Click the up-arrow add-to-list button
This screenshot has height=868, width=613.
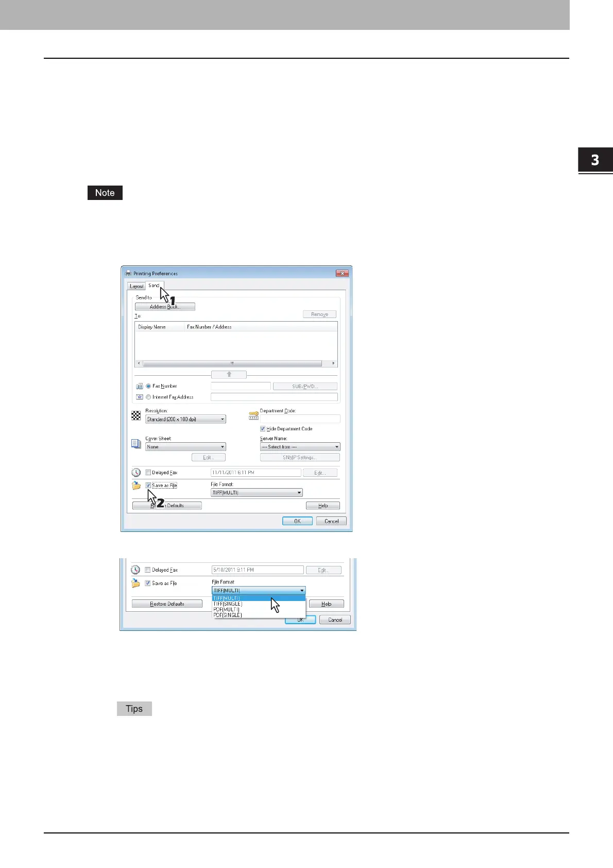point(229,375)
